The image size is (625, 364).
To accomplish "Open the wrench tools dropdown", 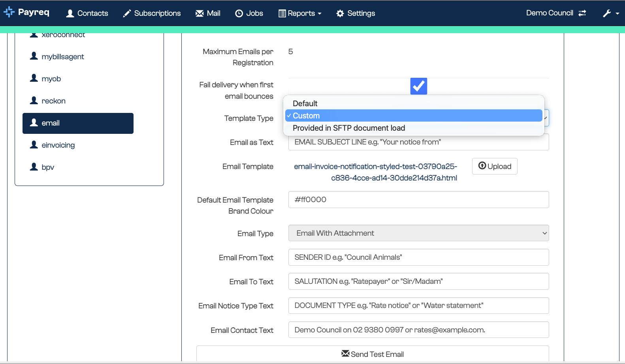I will [611, 13].
